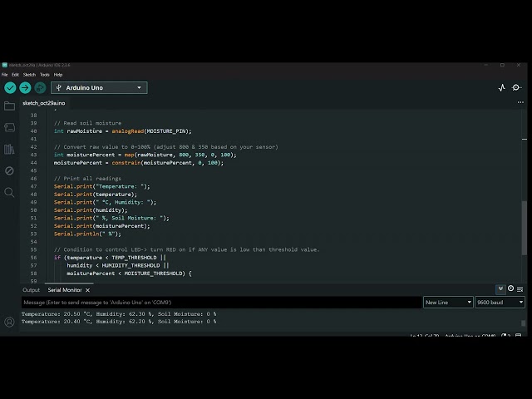This screenshot has height=399, width=532.
Task: Open the Library Manager sidebar icon
Action: click(9, 150)
